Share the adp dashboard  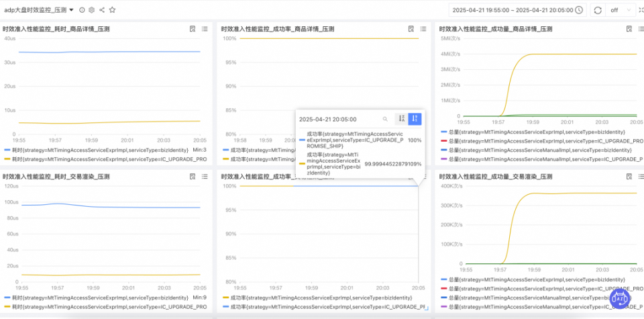tap(102, 10)
